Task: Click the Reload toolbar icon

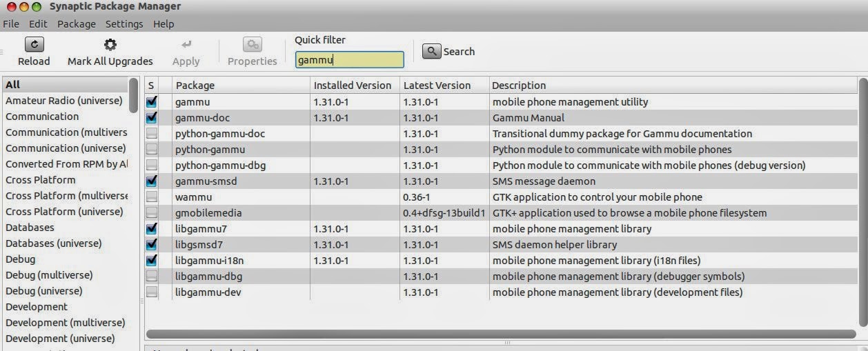Action: (34, 44)
